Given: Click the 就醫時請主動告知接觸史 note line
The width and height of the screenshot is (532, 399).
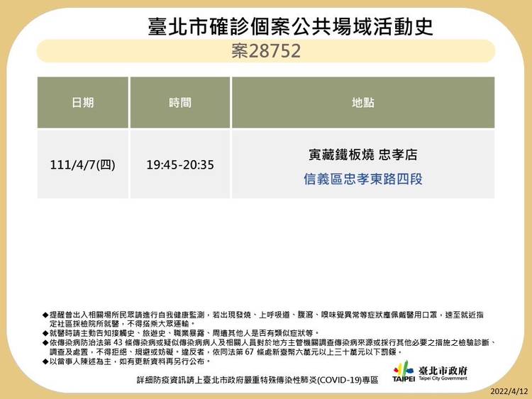Looking at the screenshot, I should [184, 332].
